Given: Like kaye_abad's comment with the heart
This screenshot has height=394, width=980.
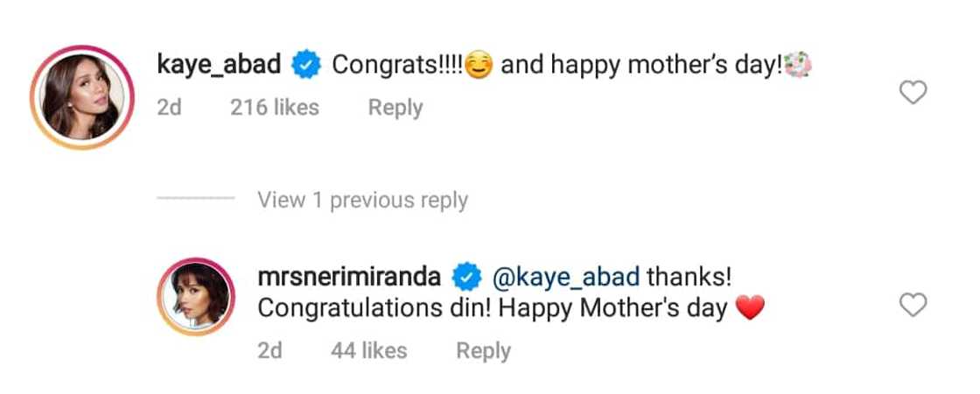Looking at the screenshot, I should click(913, 92).
